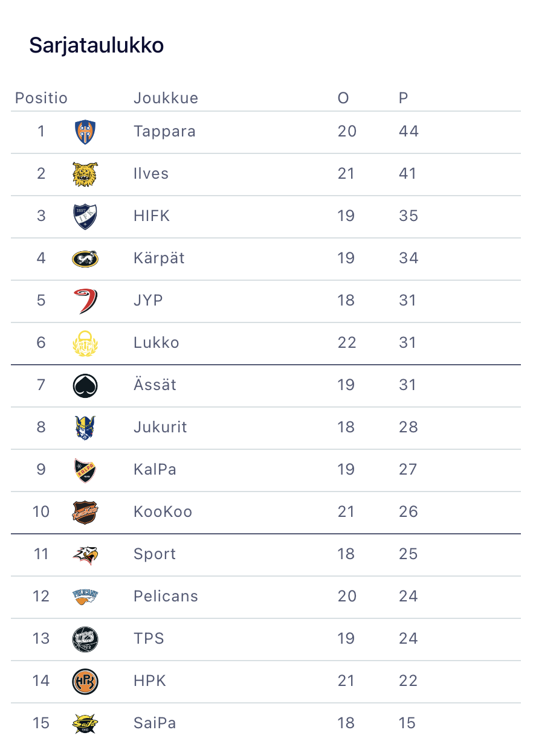Click the Ilves lynx logo
Viewport: 533px width, 756px height.
point(85,174)
